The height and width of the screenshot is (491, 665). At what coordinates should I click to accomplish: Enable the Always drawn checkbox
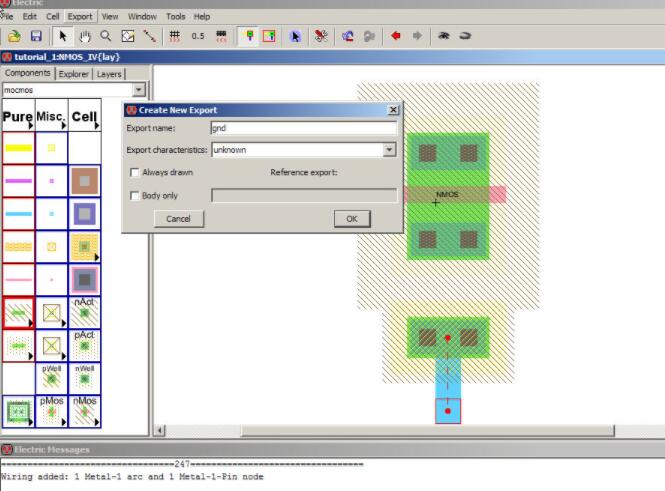click(x=135, y=172)
